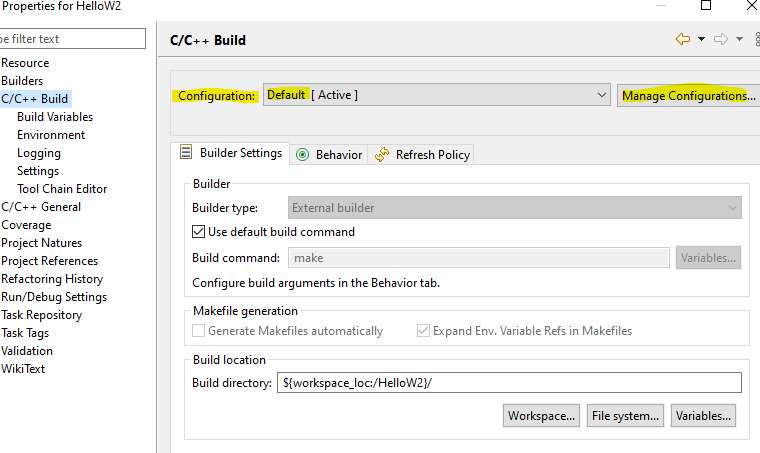Click the yellow back navigation arrow
Screen dimensions: 760x453
point(683,39)
